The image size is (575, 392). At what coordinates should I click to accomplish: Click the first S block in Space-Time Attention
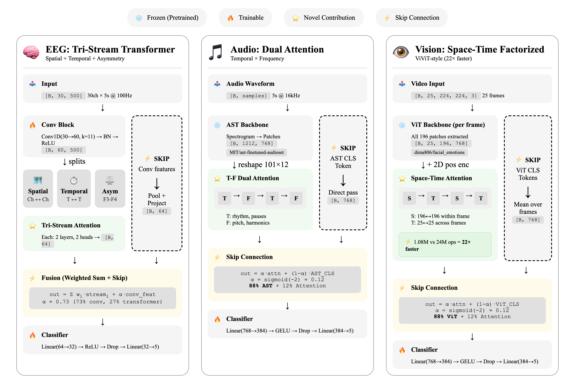point(409,198)
